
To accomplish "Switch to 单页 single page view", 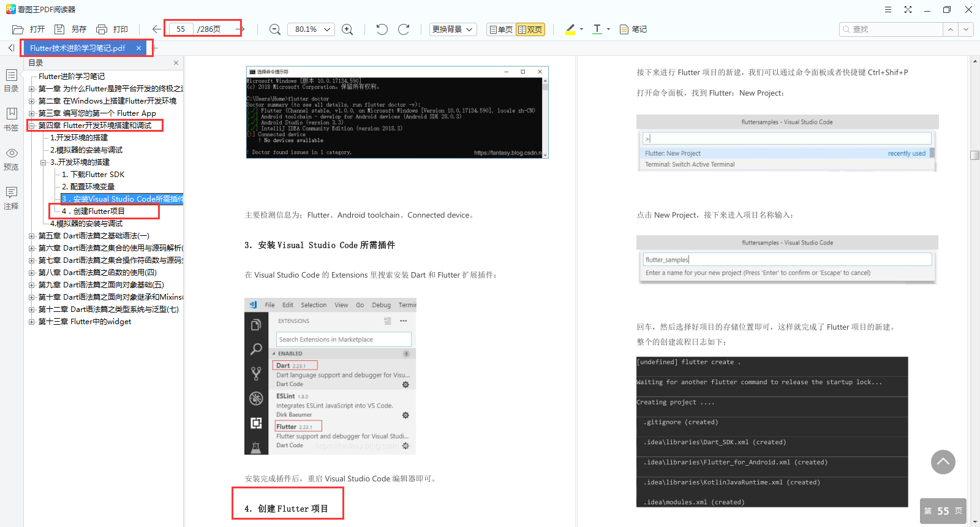I will point(500,29).
